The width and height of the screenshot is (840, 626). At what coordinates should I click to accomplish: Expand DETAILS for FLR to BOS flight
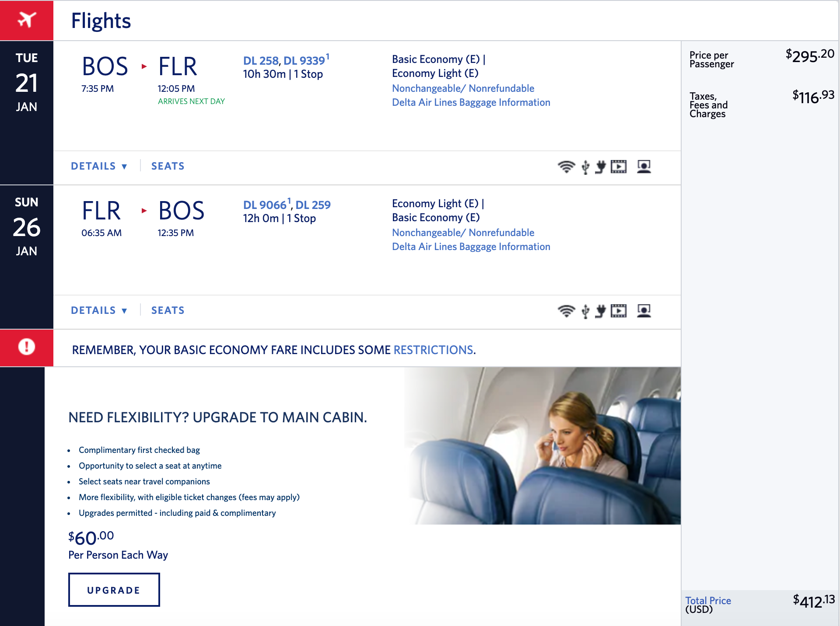99,310
